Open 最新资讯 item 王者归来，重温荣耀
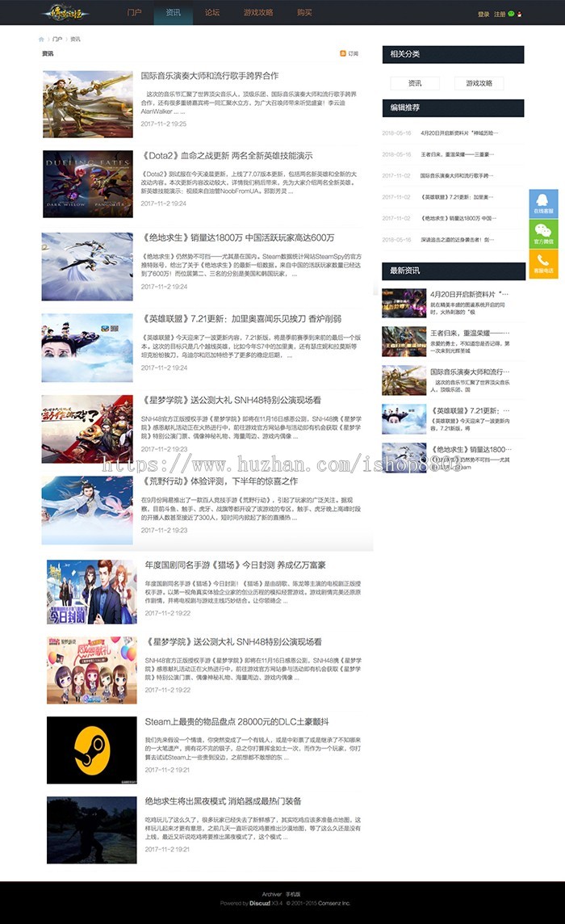Viewport: 565px width, 924px height. (470, 333)
